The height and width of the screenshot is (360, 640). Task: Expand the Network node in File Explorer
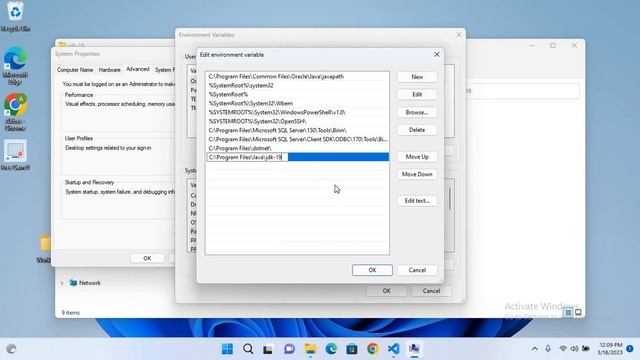point(62,283)
